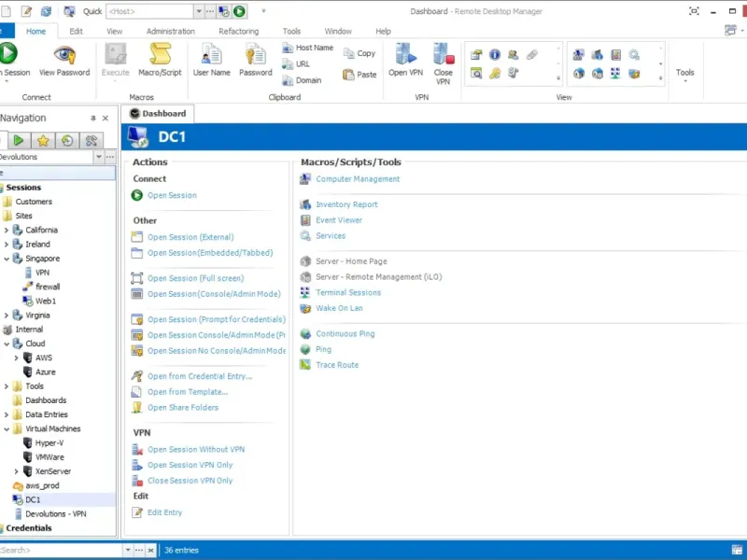The width and height of the screenshot is (747, 560).
Task: Open the Refactoring ribbon tab
Action: click(238, 31)
